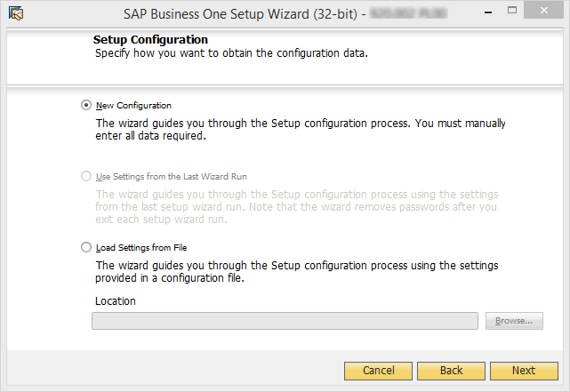Cancel the setup wizard

coord(378,371)
